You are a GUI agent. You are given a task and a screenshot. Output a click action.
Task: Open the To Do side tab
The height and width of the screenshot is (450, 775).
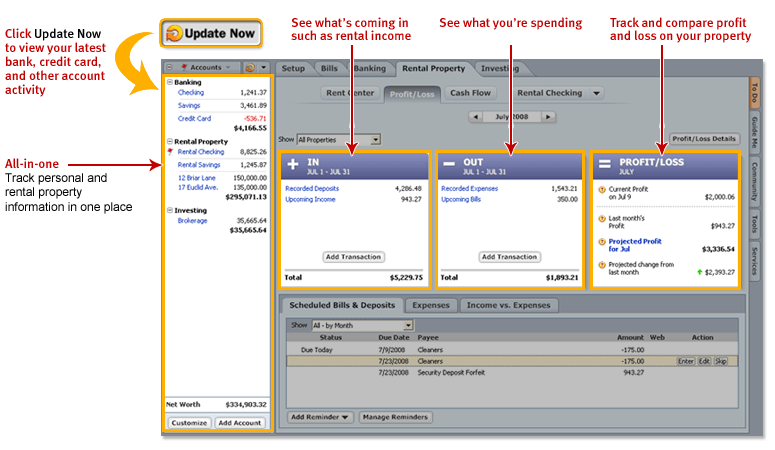point(755,92)
